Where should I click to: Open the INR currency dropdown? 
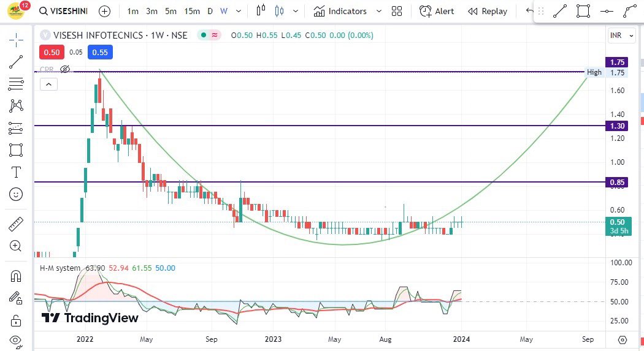(621, 36)
